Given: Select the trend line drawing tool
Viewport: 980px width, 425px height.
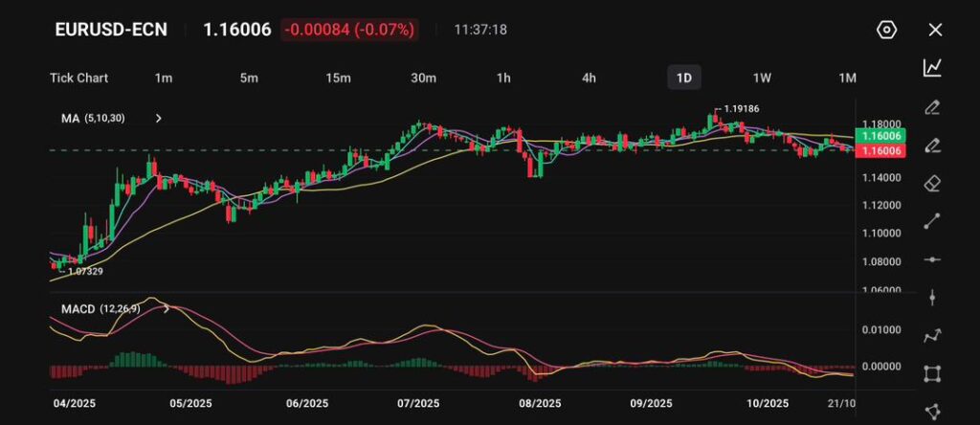Looking at the screenshot, I should point(933,221).
